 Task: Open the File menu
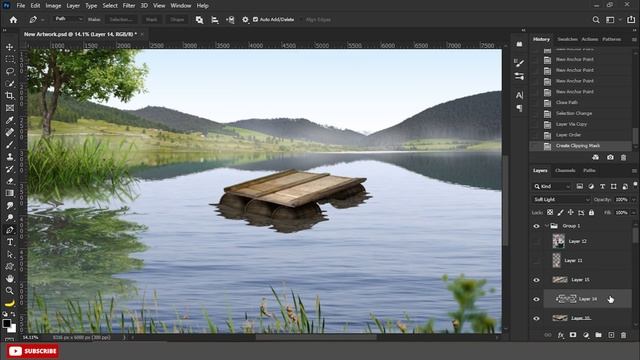(x=21, y=6)
